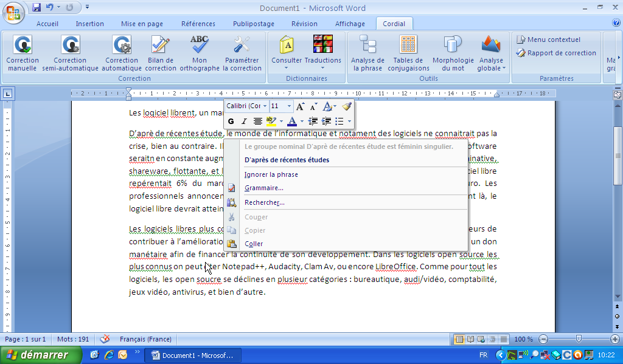Open Rapport de correction
This screenshot has height=364, width=623.
pyautogui.click(x=556, y=53)
